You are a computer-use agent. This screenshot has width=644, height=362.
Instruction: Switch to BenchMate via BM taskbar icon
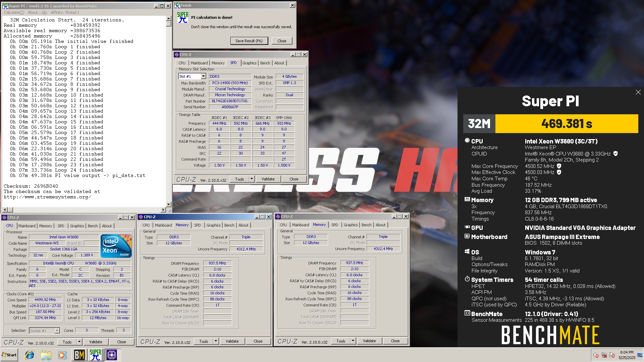pos(79,355)
